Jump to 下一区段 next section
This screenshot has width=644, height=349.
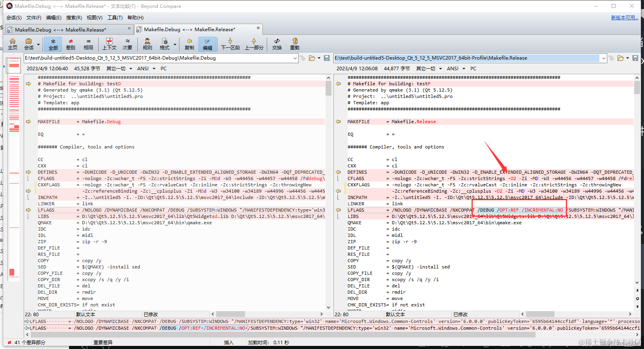[x=230, y=44]
